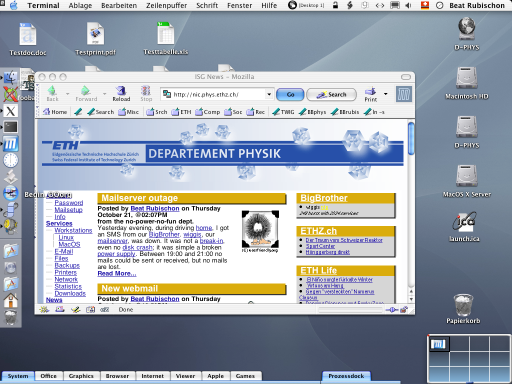Click the page vertical scrollbar thumb
The height and width of the screenshot is (384, 512).
coord(411,138)
